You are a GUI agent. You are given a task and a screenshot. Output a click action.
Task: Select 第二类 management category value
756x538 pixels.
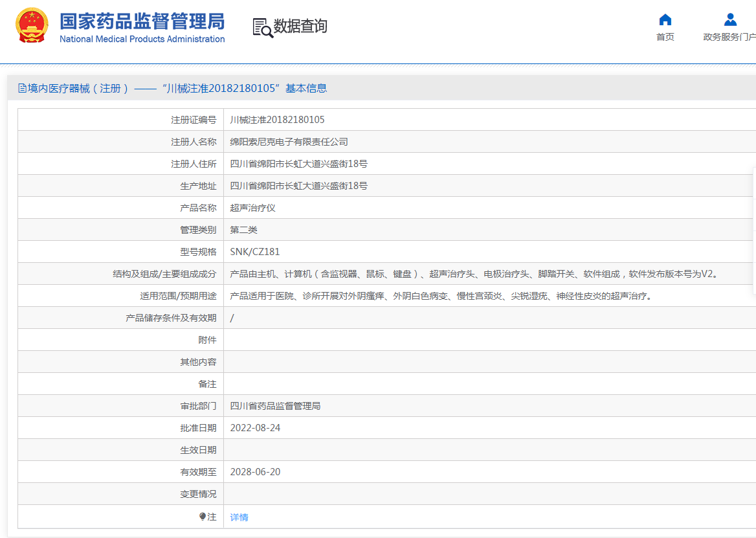click(243, 230)
